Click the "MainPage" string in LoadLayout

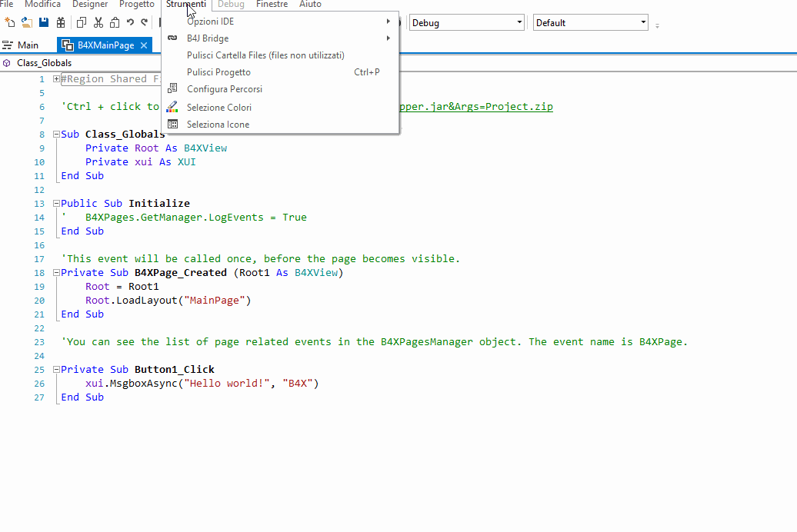coord(215,301)
